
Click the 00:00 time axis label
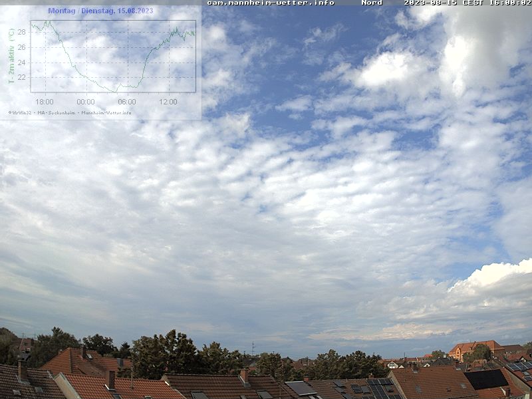click(x=86, y=102)
